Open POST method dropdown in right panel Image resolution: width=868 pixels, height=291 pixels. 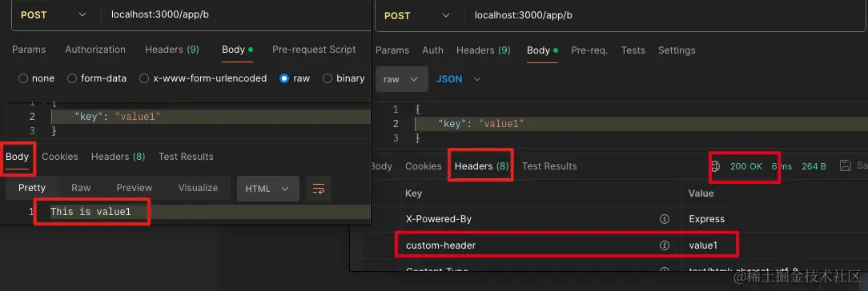click(x=417, y=15)
